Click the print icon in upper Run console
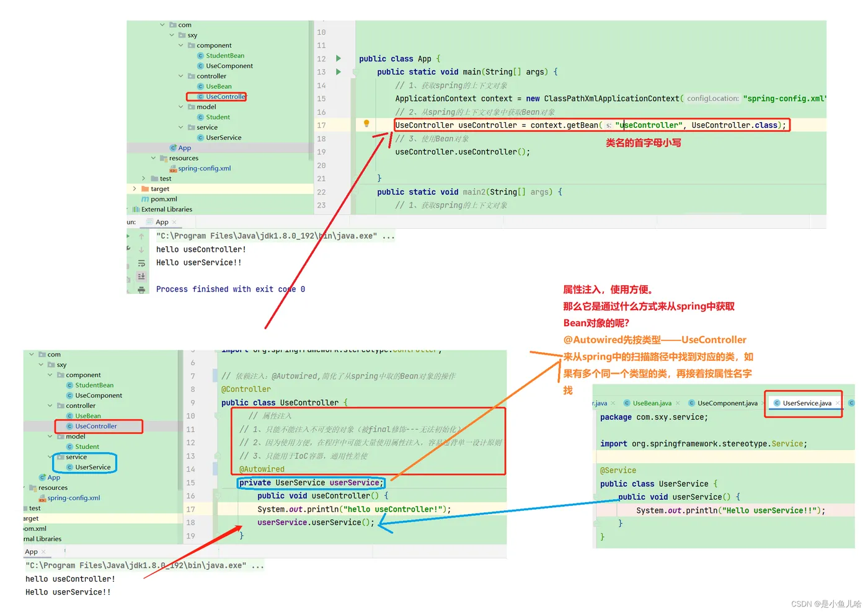The height and width of the screenshot is (612, 868). [x=141, y=290]
